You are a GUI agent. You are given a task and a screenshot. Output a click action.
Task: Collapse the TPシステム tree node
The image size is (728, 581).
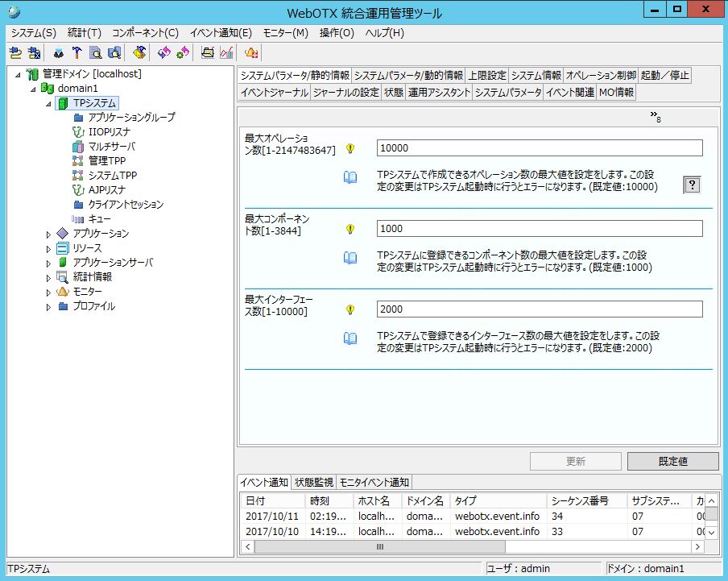pyautogui.click(x=48, y=103)
